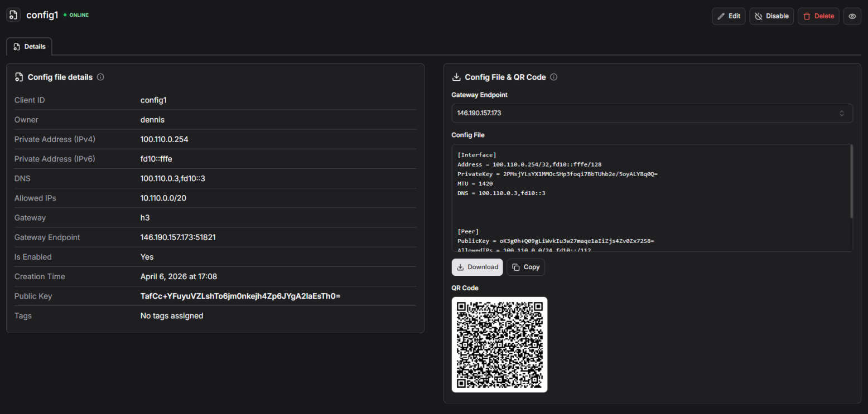
Task: Switch to the Details tab
Action: (x=29, y=46)
